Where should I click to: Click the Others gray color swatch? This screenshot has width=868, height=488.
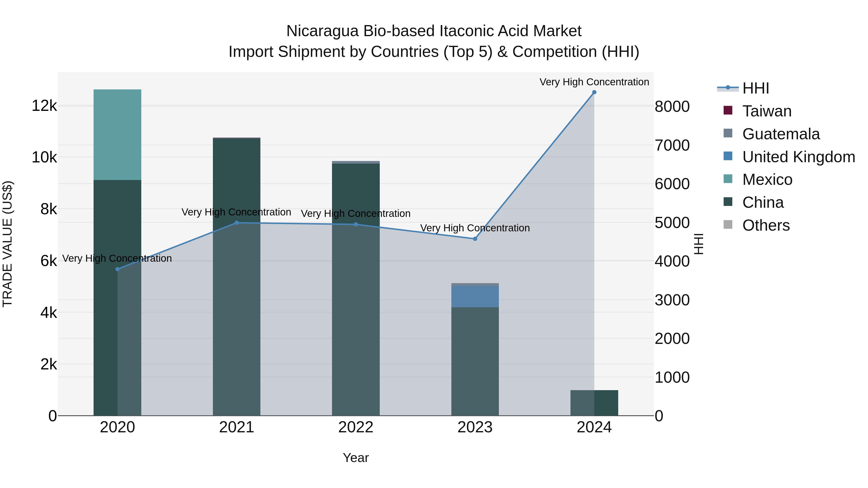click(728, 224)
